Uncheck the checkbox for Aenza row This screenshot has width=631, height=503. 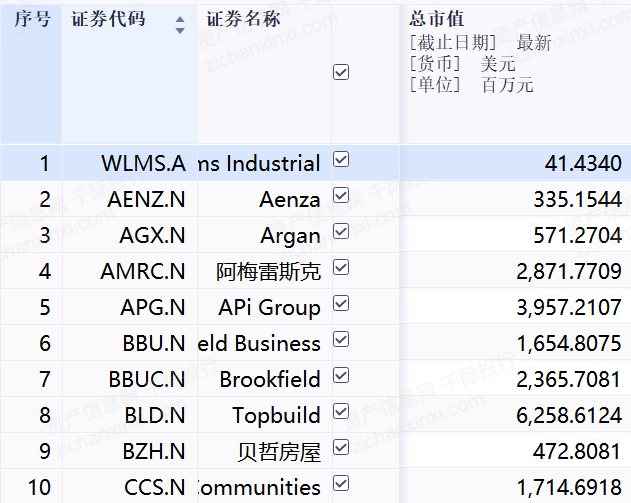pyautogui.click(x=341, y=196)
